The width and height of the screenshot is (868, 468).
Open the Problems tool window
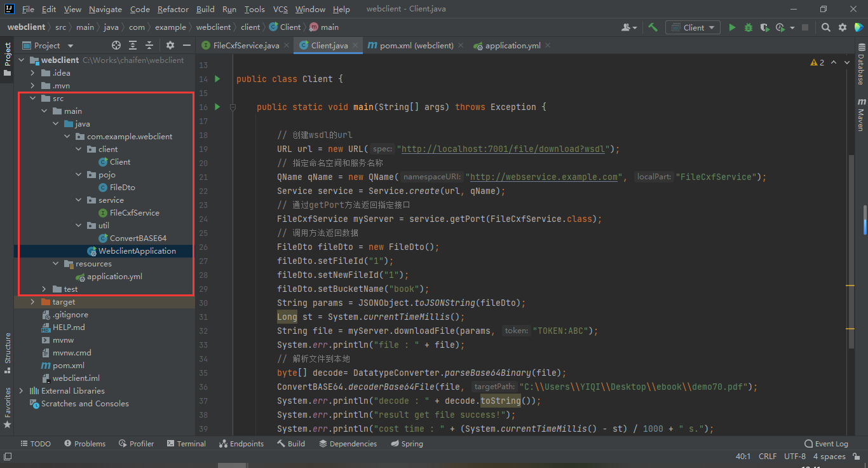click(x=84, y=444)
